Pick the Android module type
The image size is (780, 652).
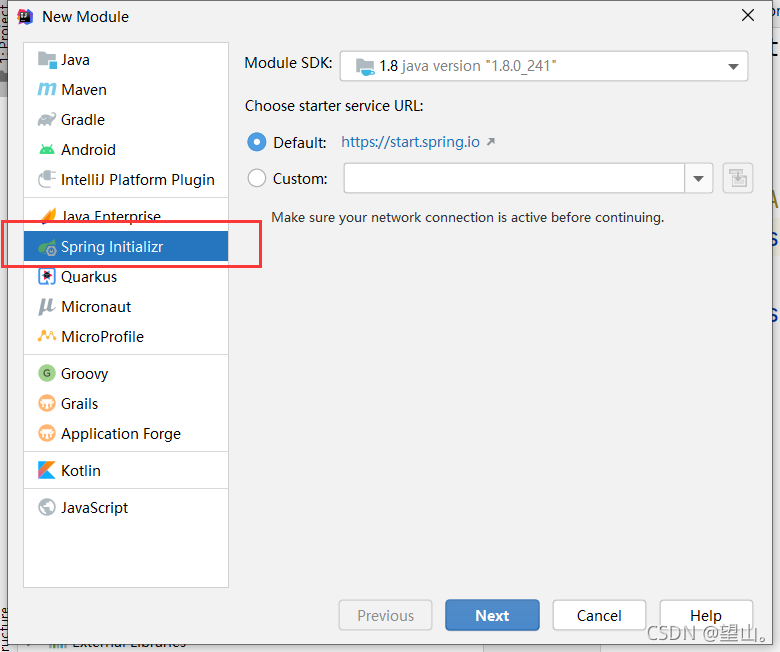point(126,150)
